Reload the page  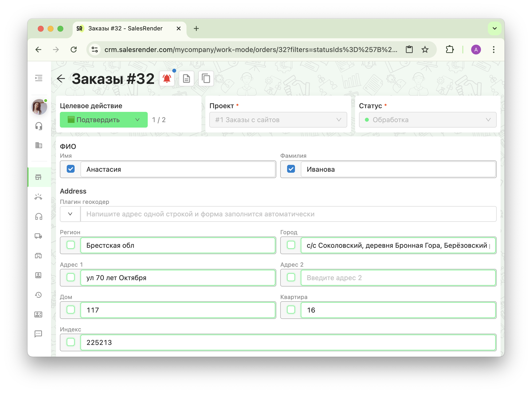click(74, 50)
